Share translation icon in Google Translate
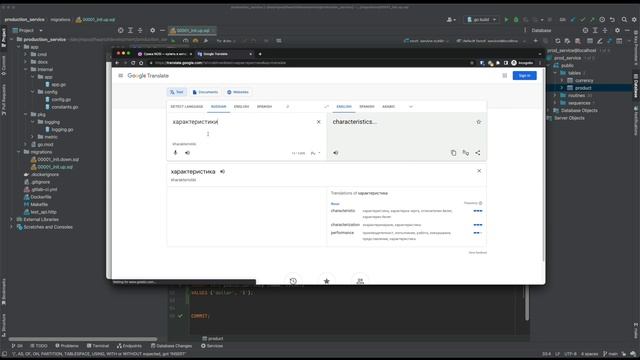 point(478,153)
